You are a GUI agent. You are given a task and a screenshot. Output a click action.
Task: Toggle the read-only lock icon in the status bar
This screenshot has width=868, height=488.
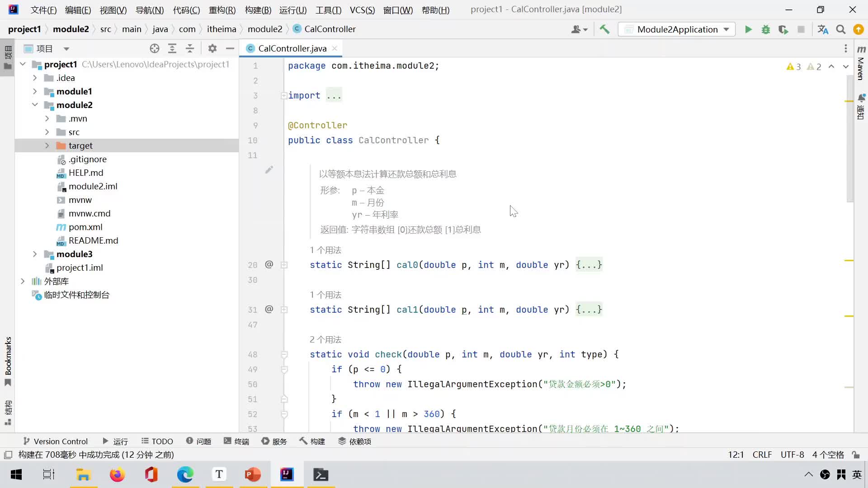click(x=855, y=455)
